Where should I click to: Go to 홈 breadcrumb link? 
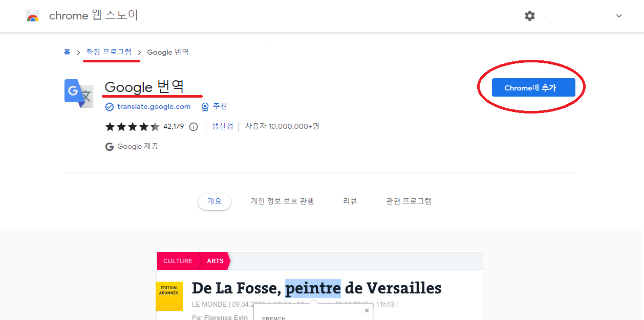coord(67,52)
